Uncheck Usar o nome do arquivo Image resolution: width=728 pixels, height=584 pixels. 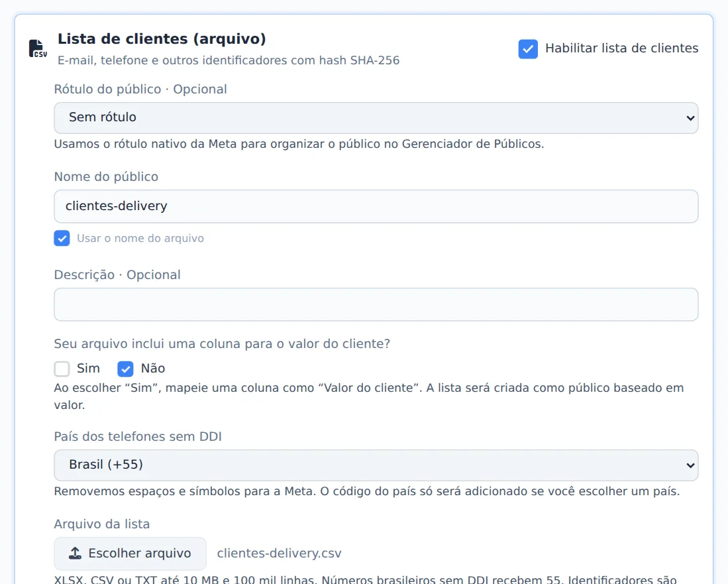(x=62, y=239)
